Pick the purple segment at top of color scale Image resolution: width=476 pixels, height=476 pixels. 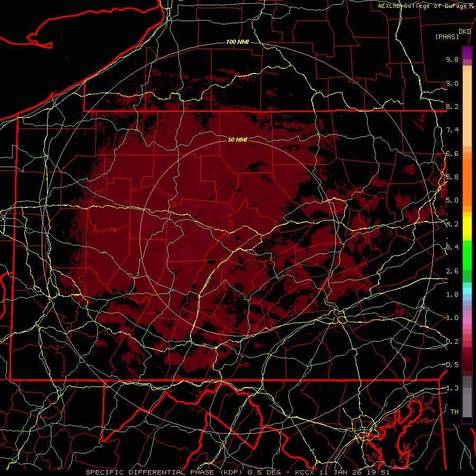pos(467,53)
